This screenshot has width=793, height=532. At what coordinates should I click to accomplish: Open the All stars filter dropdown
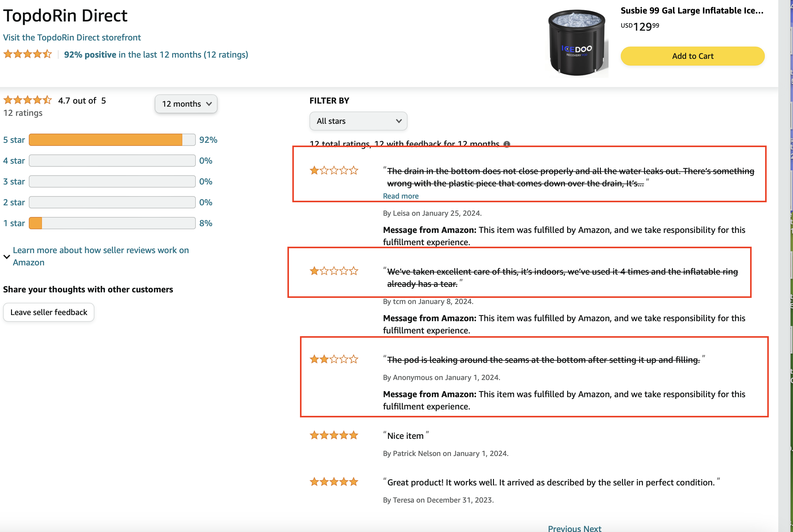click(358, 120)
